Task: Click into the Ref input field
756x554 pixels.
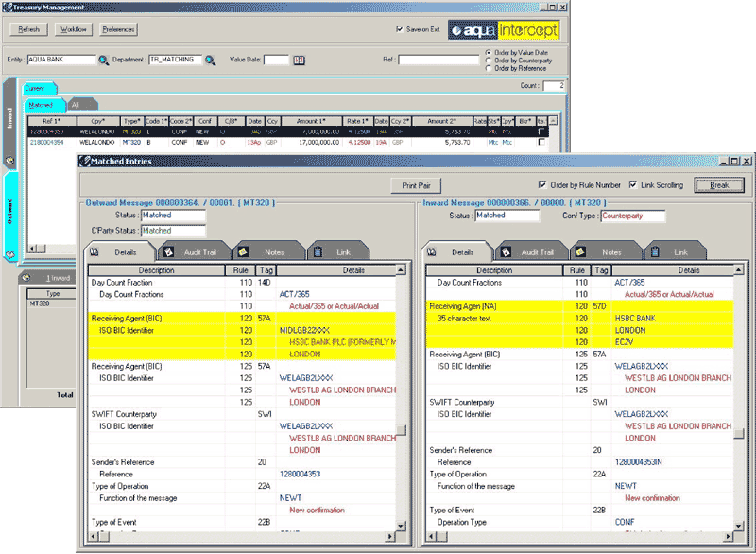Action: [438, 60]
